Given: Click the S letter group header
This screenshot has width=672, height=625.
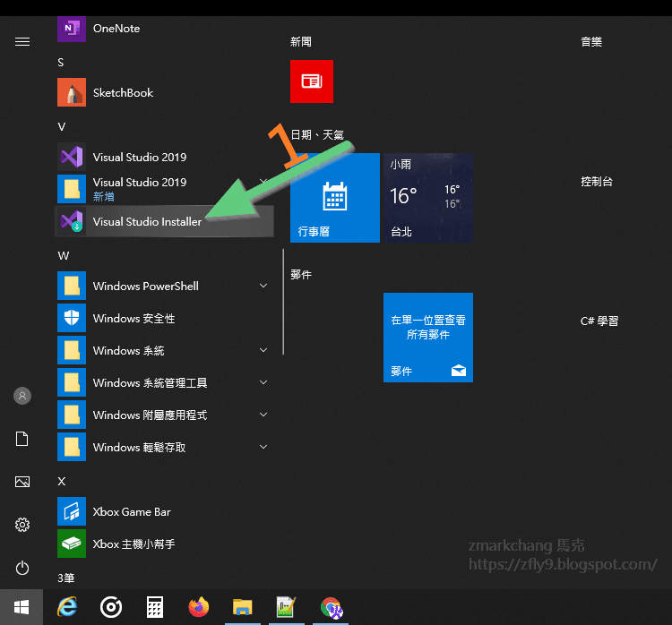Looking at the screenshot, I should pos(61,63).
